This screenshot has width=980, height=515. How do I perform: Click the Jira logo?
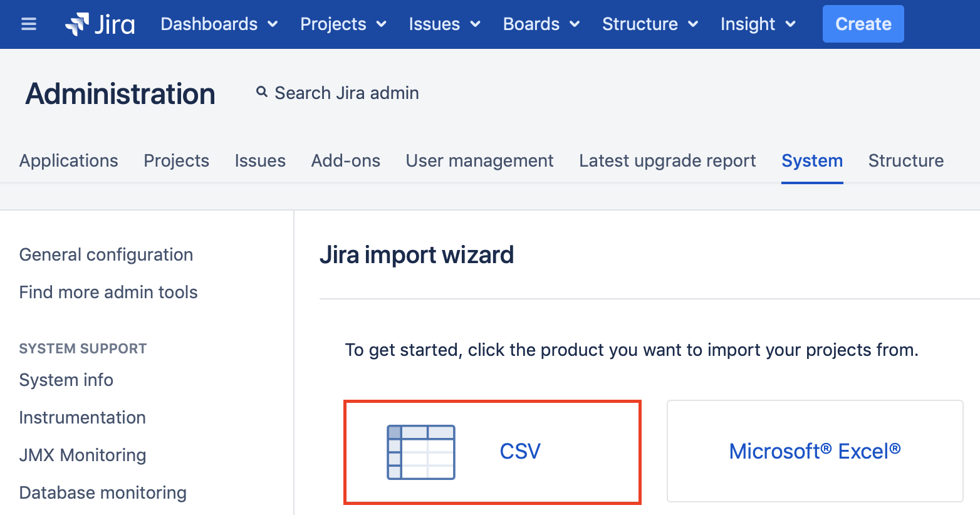99,24
